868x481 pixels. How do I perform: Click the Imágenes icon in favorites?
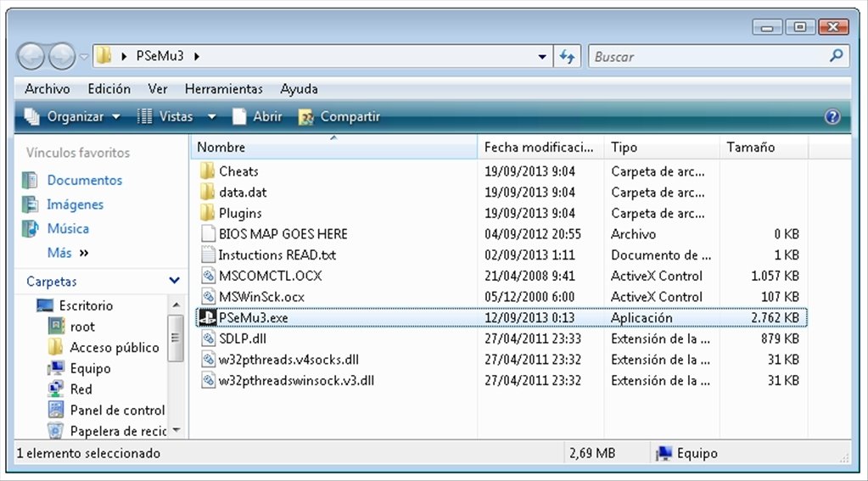[x=30, y=204]
